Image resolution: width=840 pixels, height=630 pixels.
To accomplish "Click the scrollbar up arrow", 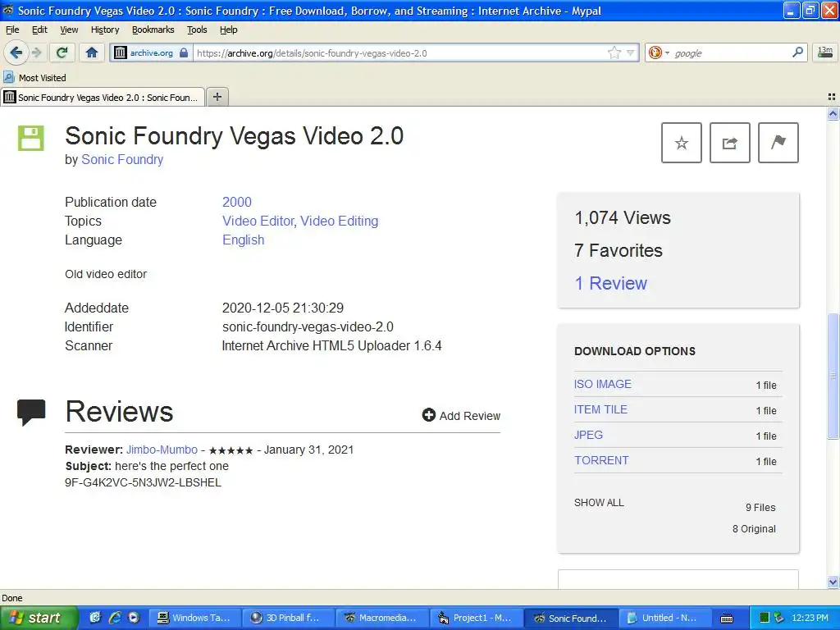I will coord(833,113).
